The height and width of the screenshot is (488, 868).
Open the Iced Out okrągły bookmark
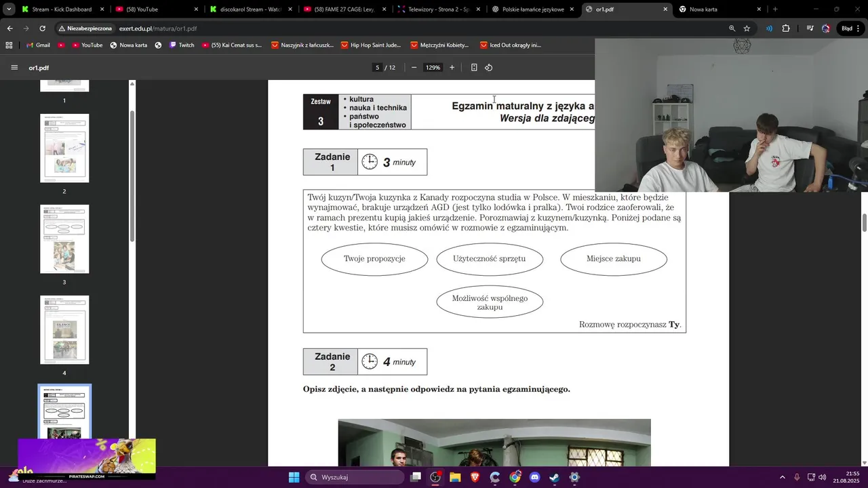(510, 45)
